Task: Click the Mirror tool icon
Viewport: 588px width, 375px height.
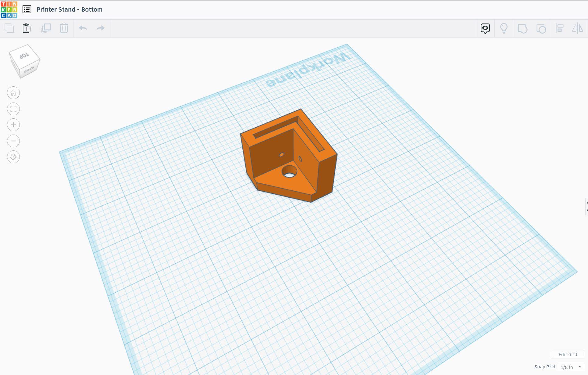Action: (x=577, y=28)
